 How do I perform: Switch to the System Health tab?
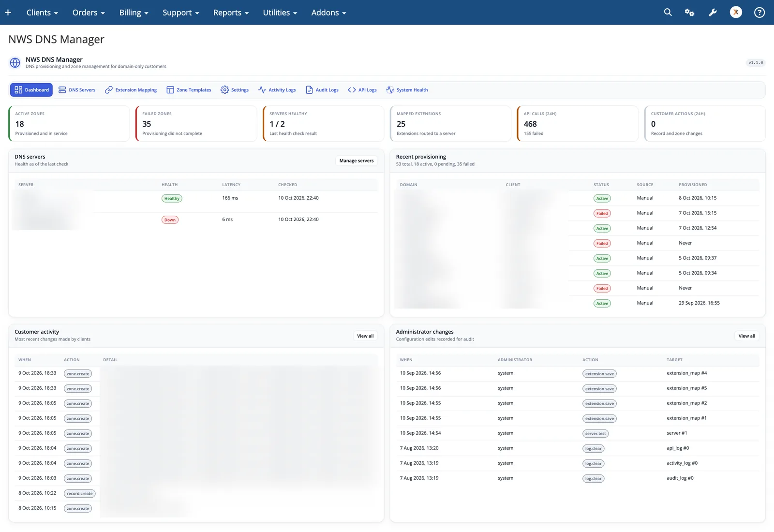pos(407,90)
